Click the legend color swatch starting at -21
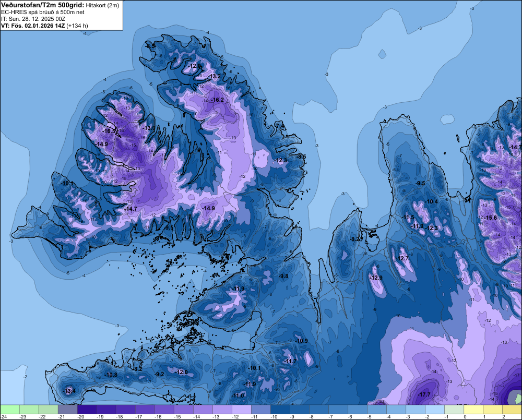Screen dimensions: 522x420 pos(67,410)
